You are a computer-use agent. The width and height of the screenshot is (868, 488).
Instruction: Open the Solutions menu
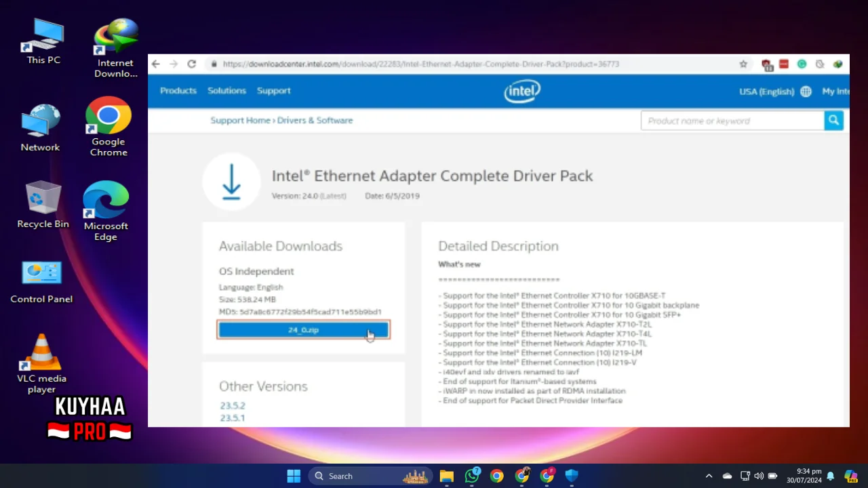coord(226,91)
